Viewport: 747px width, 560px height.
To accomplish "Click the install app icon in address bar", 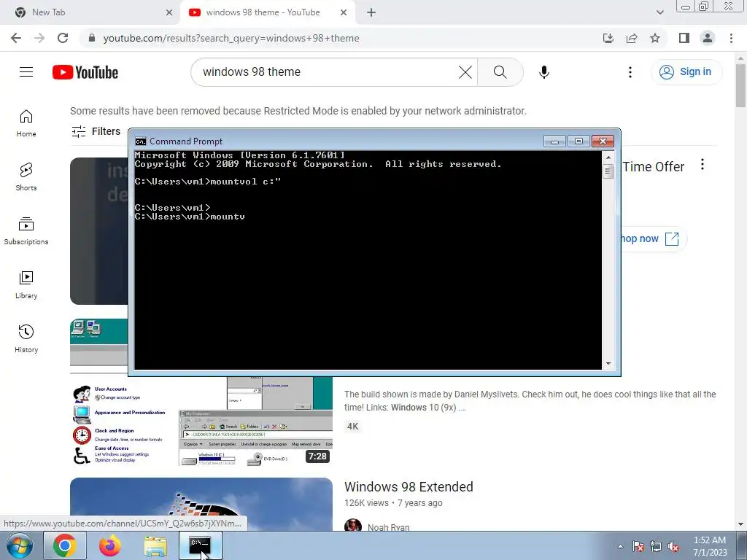I will click(x=608, y=38).
